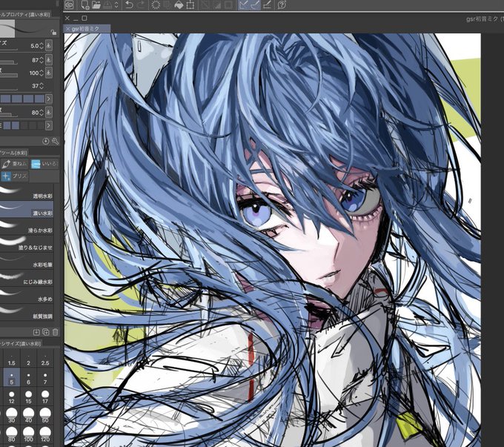Select the ブラシサイズ[濃い水彩] panel tab
The width and height of the screenshot is (504, 447).
(x=21, y=343)
